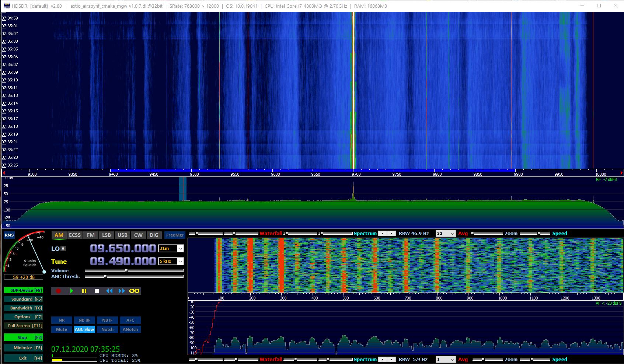The height and width of the screenshot is (364, 624).
Task: Toggle the yellow loop playback icon
Action: click(x=134, y=291)
